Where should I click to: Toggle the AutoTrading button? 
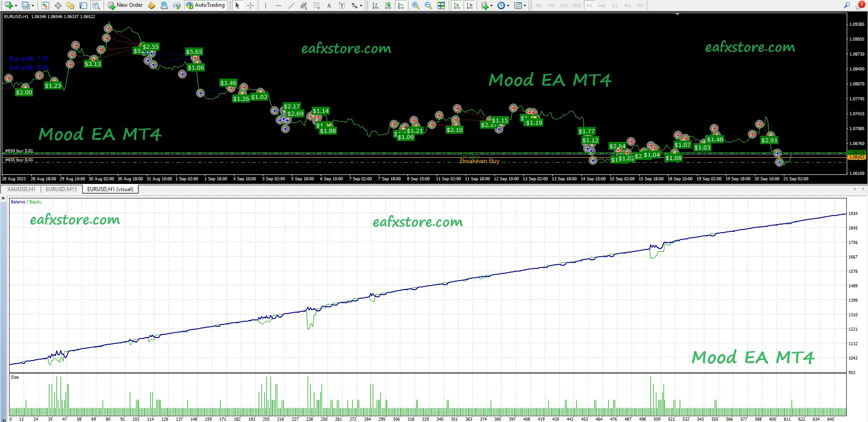click(205, 5)
